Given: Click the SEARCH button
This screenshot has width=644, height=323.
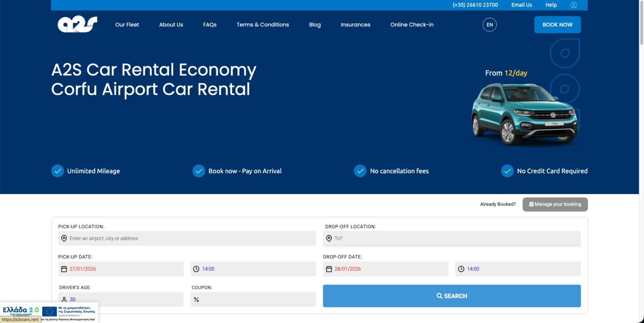Looking at the screenshot, I should click(452, 296).
